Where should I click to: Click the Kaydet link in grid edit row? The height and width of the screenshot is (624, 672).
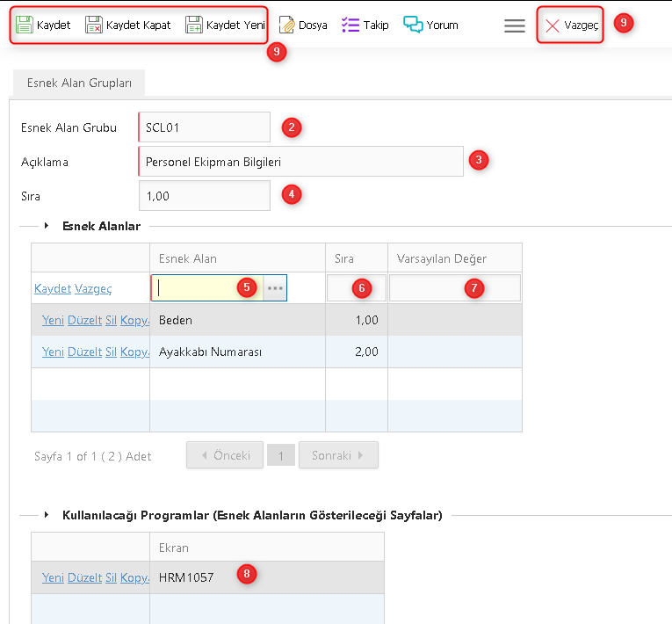click(x=53, y=288)
